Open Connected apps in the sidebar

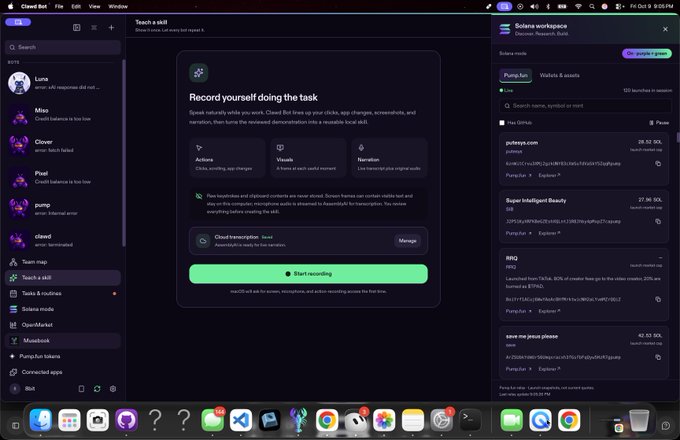63,372
